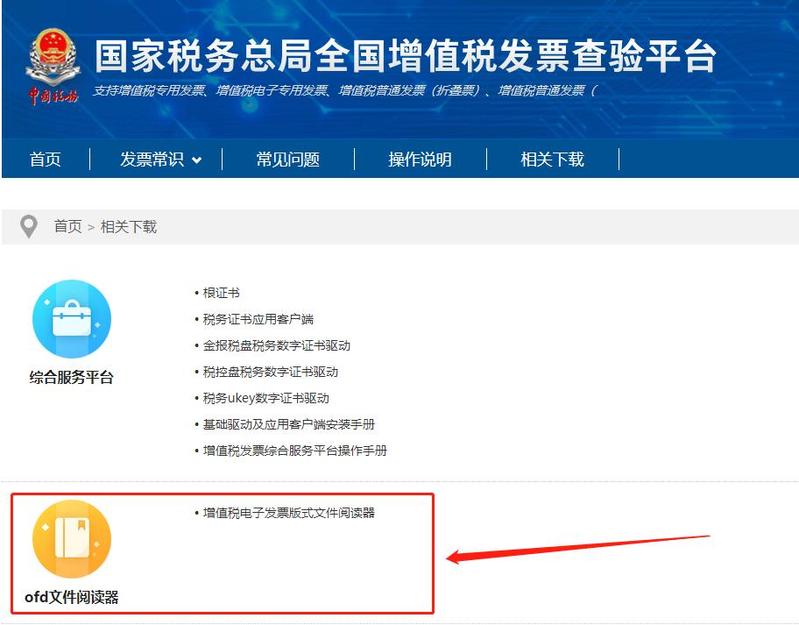
Task: Download 税控盘税务数字证书驱动
Action: point(271,372)
